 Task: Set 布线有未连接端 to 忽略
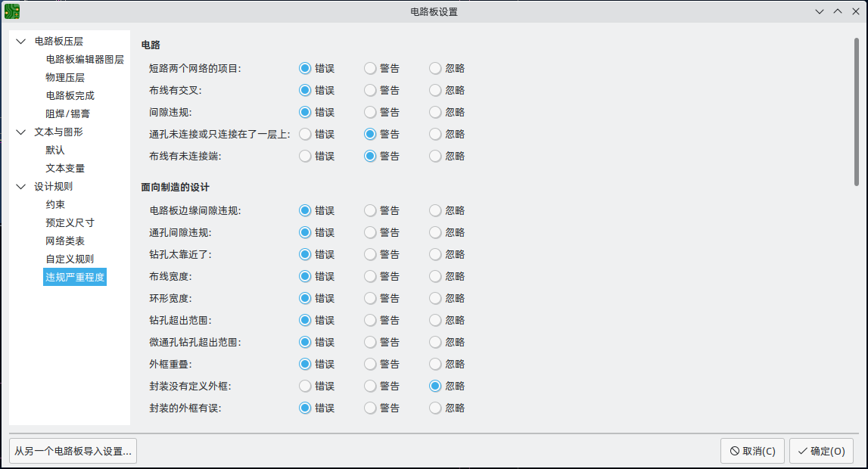[x=435, y=156]
